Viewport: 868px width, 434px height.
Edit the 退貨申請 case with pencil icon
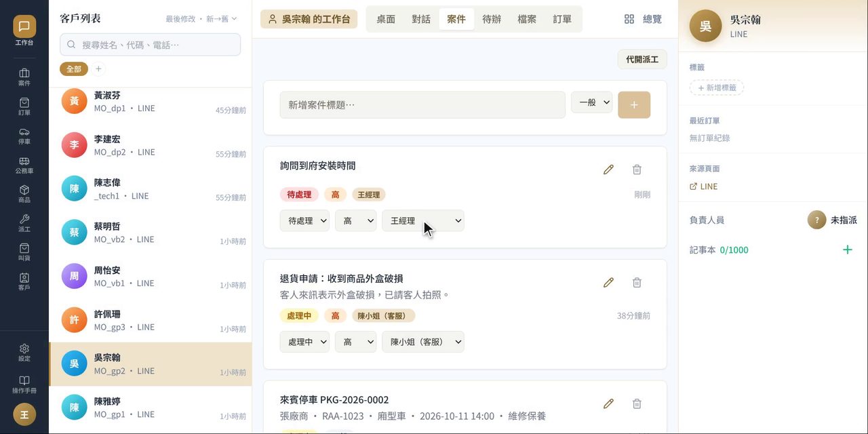pyautogui.click(x=608, y=282)
